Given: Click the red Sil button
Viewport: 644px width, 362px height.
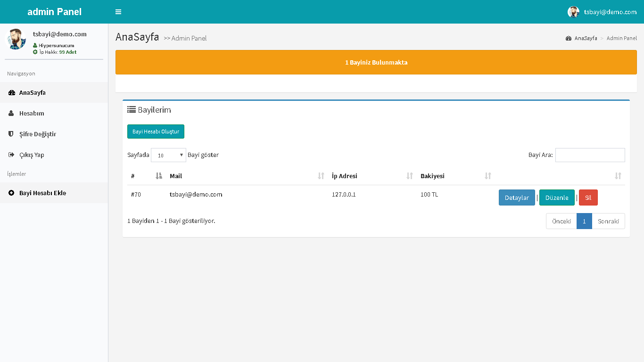Looking at the screenshot, I should point(588,197).
